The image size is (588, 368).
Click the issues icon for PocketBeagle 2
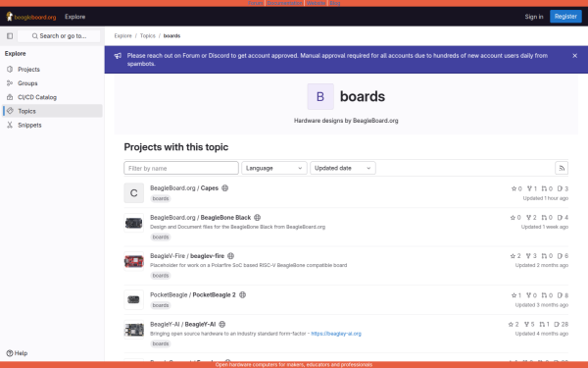tap(560, 295)
